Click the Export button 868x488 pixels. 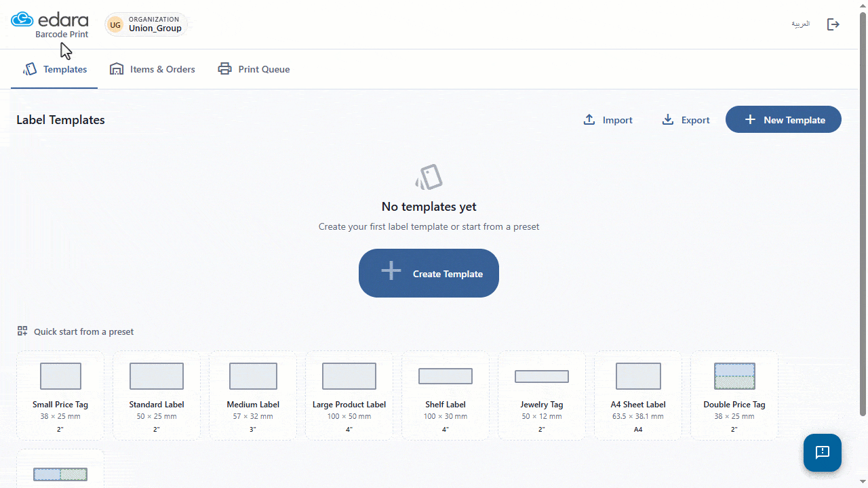(x=686, y=120)
